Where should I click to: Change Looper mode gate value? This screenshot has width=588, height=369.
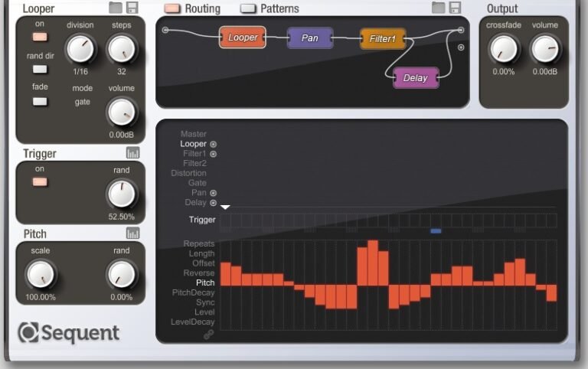click(x=82, y=102)
